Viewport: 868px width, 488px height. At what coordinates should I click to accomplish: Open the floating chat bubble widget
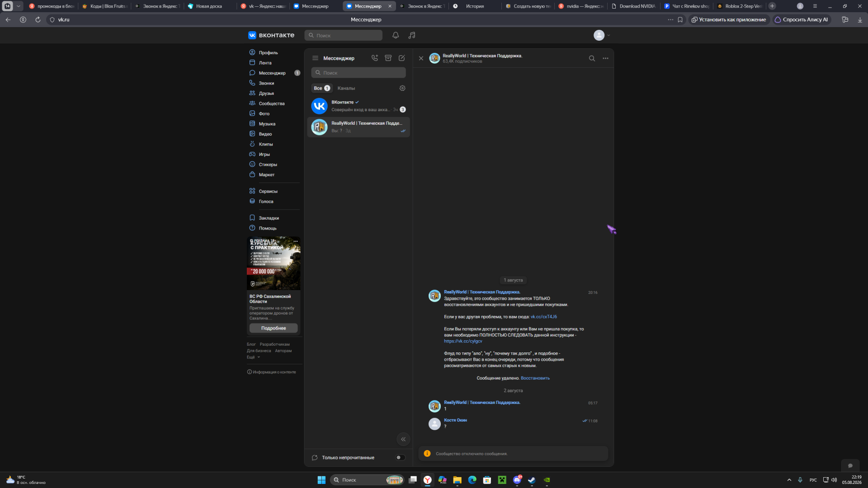850,466
